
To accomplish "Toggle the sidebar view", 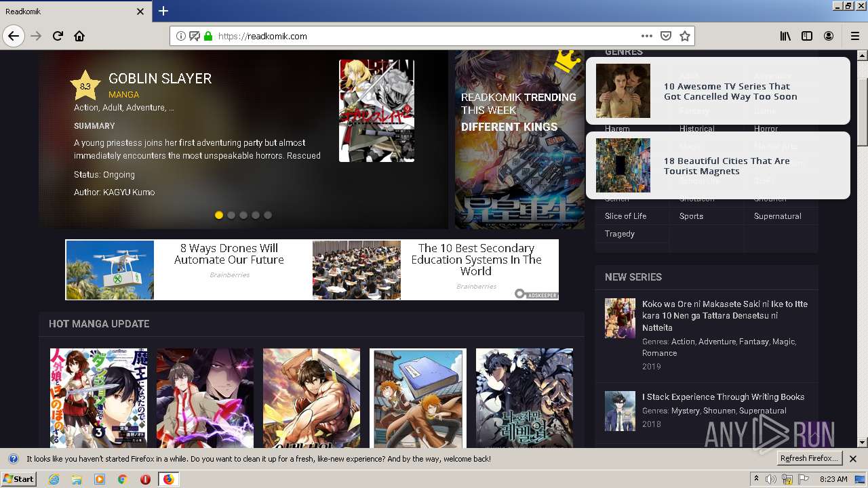I will click(x=807, y=36).
